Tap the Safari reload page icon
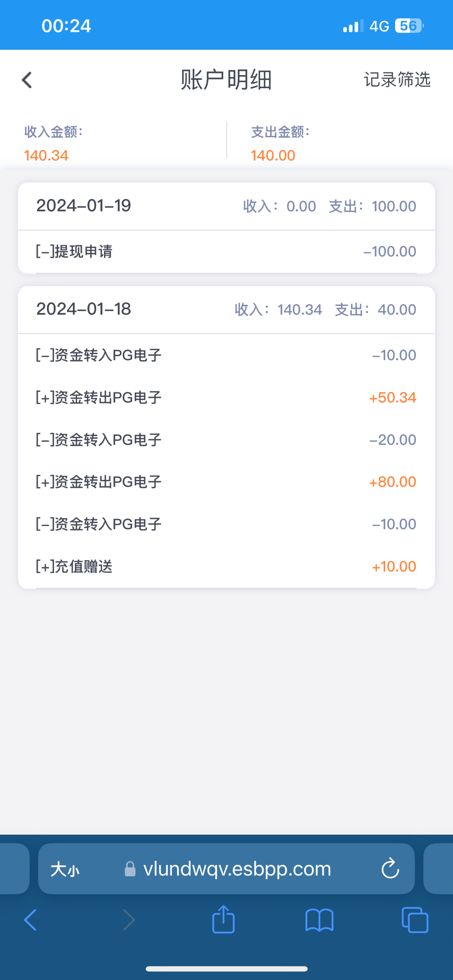 coord(390,868)
